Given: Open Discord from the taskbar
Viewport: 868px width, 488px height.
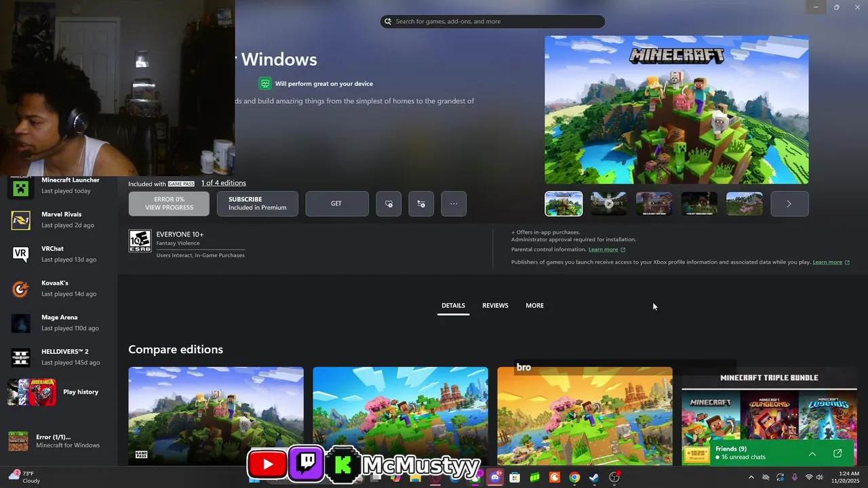Looking at the screenshot, I should tap(495, 477).
